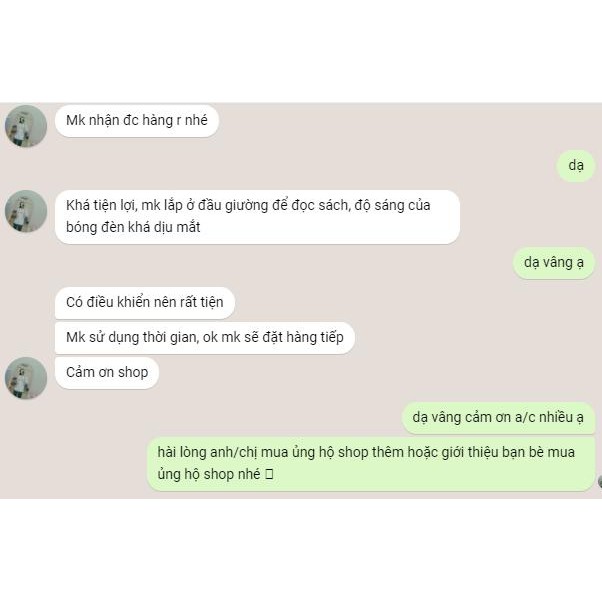Tap the profile picture beside 'Cảm ơn shop'
The height and width of the screenshot is (602, 602).
[x=26, y=378]
